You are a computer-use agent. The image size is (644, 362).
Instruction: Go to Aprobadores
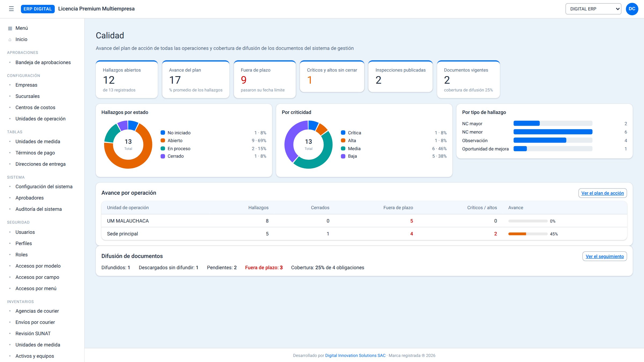point(30,198)
